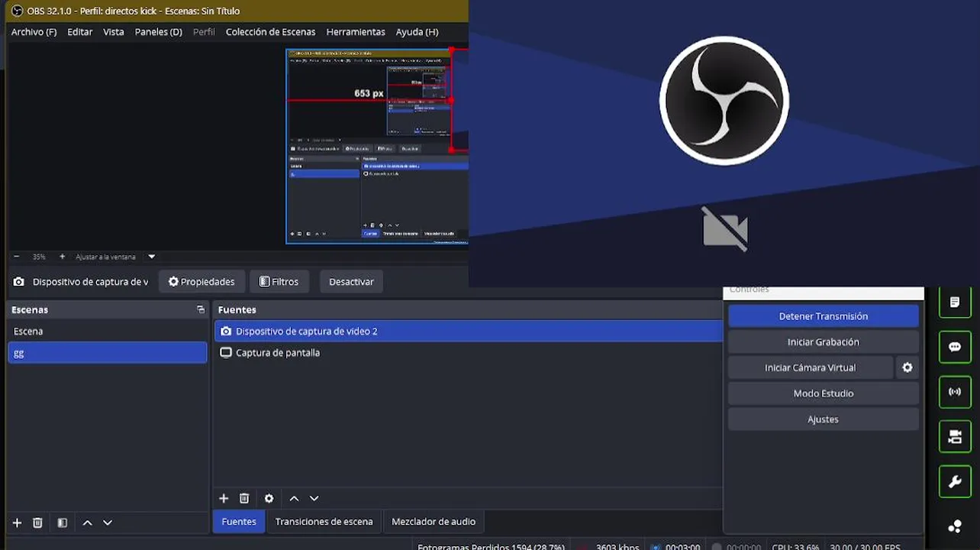Open the Colección de Escenas menu

point(270,32)
